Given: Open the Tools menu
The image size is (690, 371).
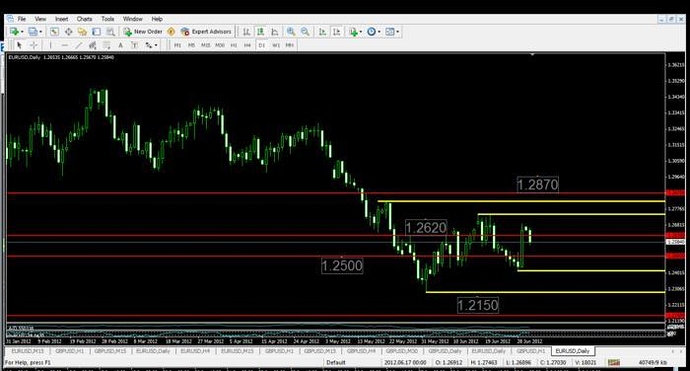Looking at the screenshot, I should [x=107, y=19].
